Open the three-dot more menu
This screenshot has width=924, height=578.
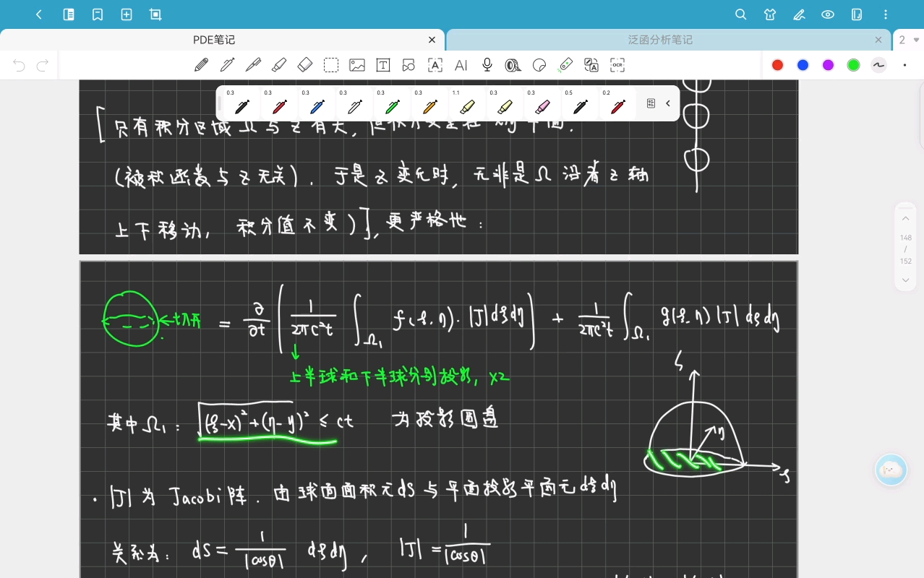coord(886,14)
